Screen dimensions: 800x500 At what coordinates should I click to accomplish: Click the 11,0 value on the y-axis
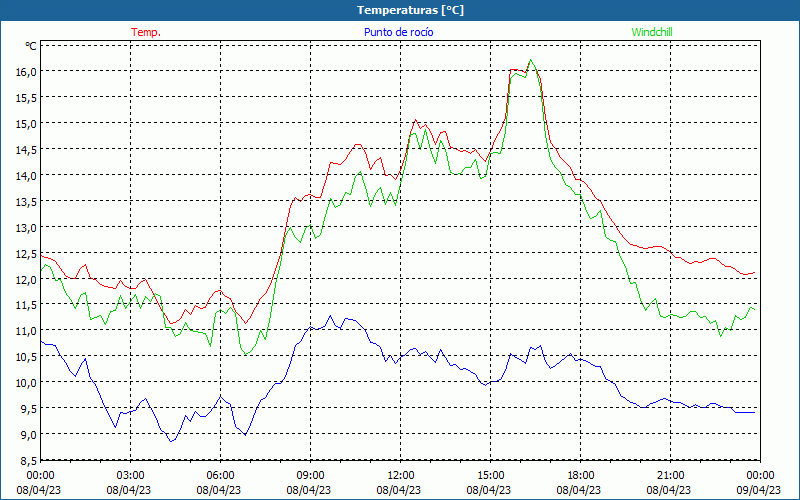26,331
